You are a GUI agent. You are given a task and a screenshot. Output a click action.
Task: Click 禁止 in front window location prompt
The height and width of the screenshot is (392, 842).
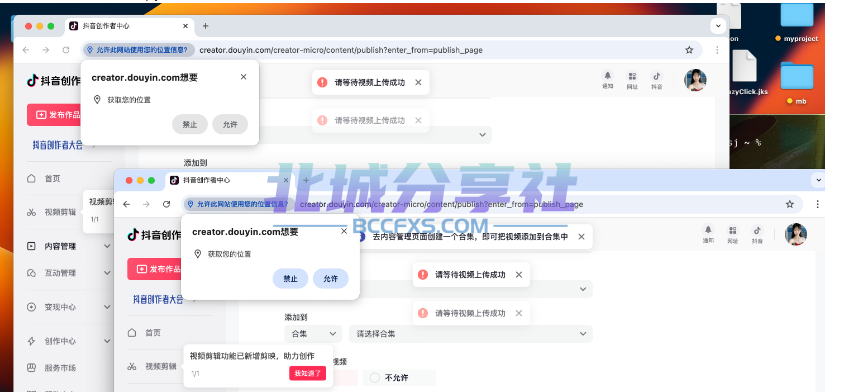click(290, 279)
